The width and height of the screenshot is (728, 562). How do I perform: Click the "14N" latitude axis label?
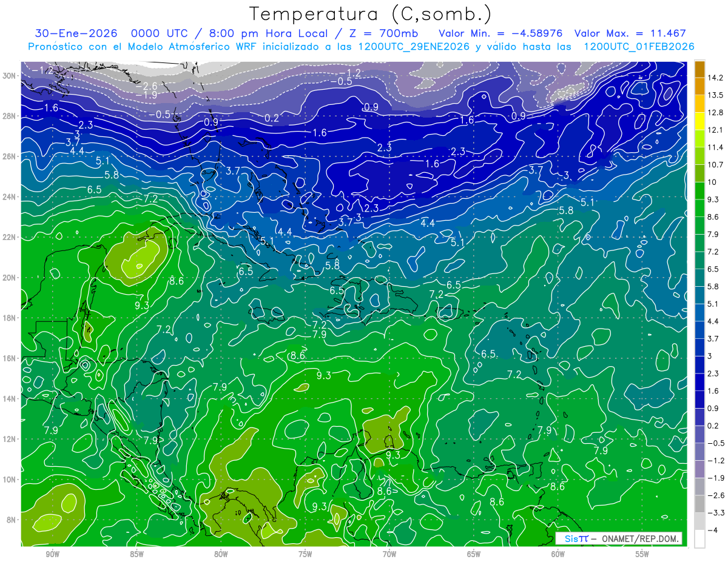point(10,399)
